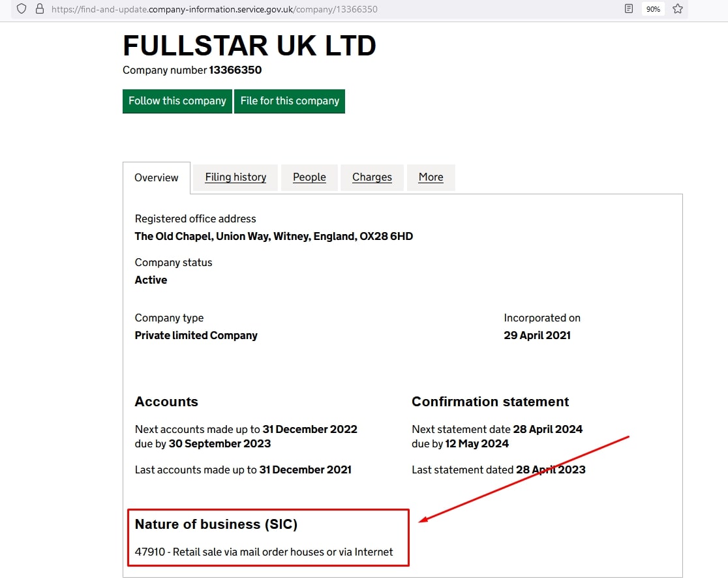
Task: Click Private limited Company value
Action: 196,336
